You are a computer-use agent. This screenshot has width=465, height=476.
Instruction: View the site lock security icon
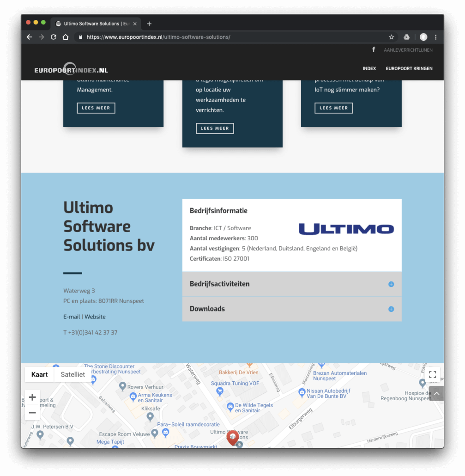80,37
